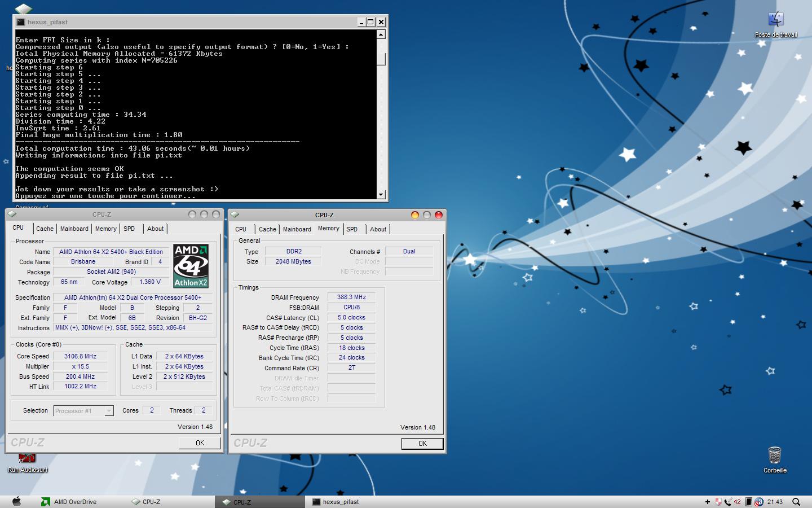This screenshot has height=508, width=812.
Task: Click the black rectangle tray icon
Action: (748, 502)
